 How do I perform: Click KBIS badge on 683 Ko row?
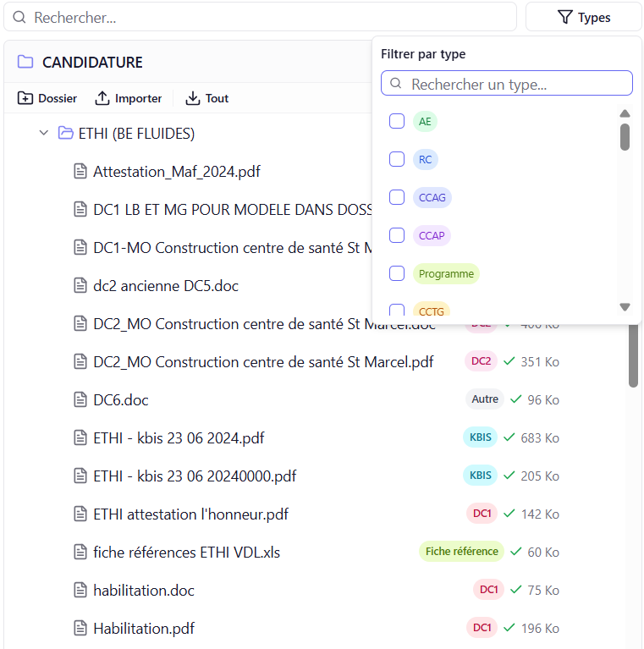480,437
